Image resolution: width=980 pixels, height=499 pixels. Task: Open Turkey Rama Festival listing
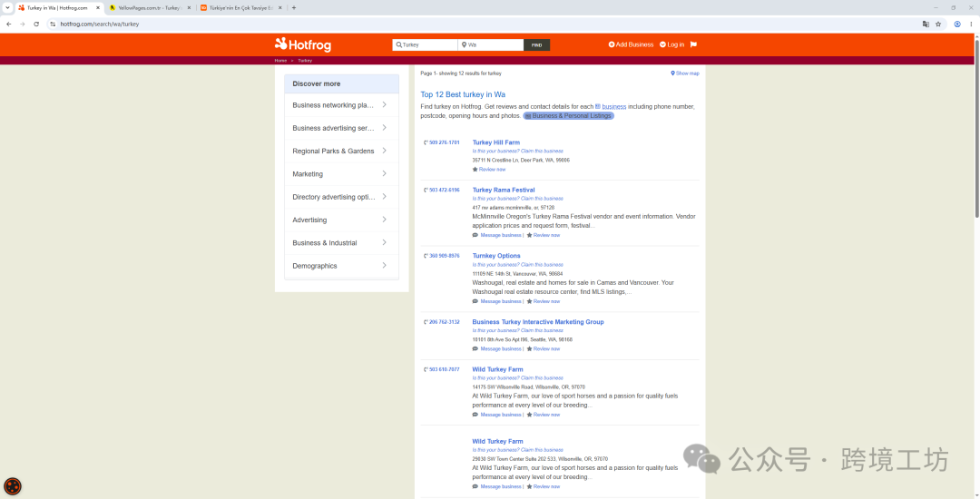coord(504,190)
